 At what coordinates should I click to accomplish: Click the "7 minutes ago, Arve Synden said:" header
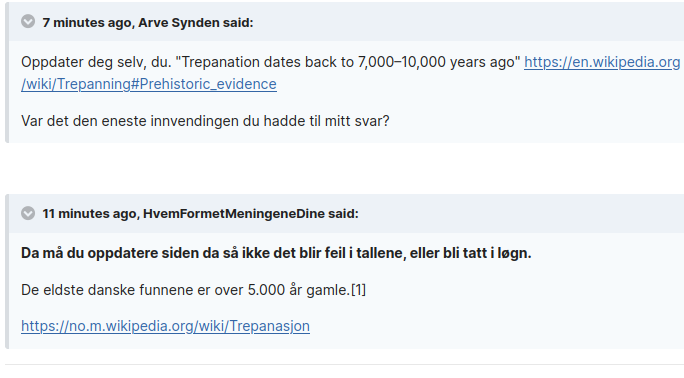148,22
